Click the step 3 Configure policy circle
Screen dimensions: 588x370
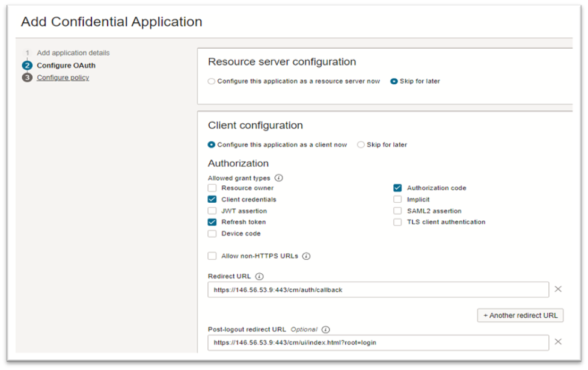[x=27, y=78]
